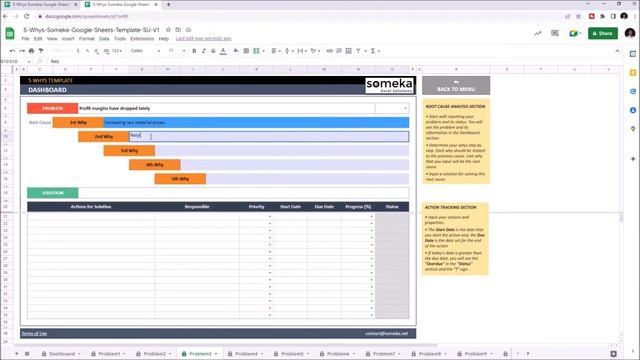Switch to the Problem4 sheet tab
The image size is (640, 360).
[246, 353]
